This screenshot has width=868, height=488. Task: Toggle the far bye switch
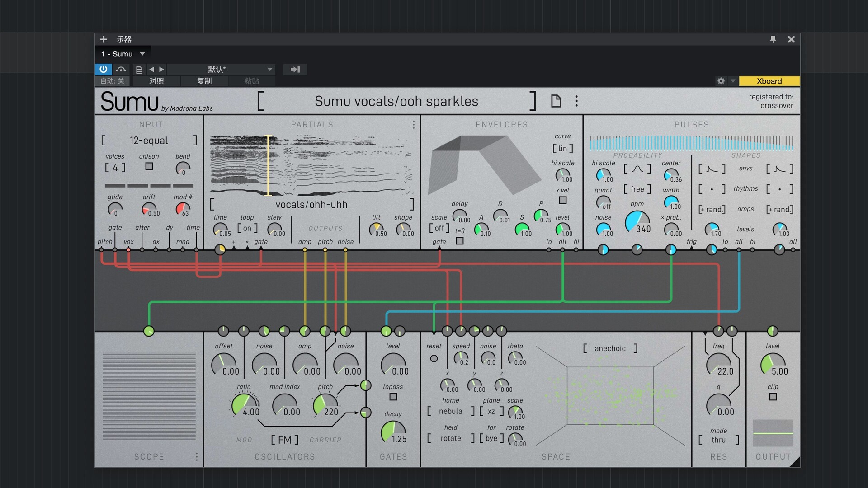pyautogui.click(x=491, y=439)
